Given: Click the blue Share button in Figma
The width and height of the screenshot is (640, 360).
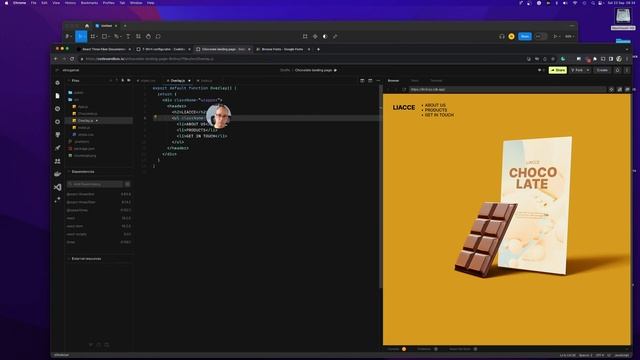Looking at the screenshot, I should 525,36.
